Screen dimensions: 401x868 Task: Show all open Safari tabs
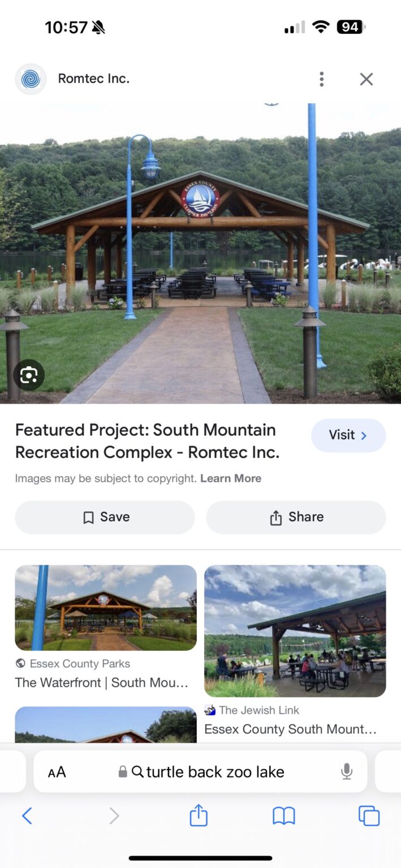click(369, 815)
